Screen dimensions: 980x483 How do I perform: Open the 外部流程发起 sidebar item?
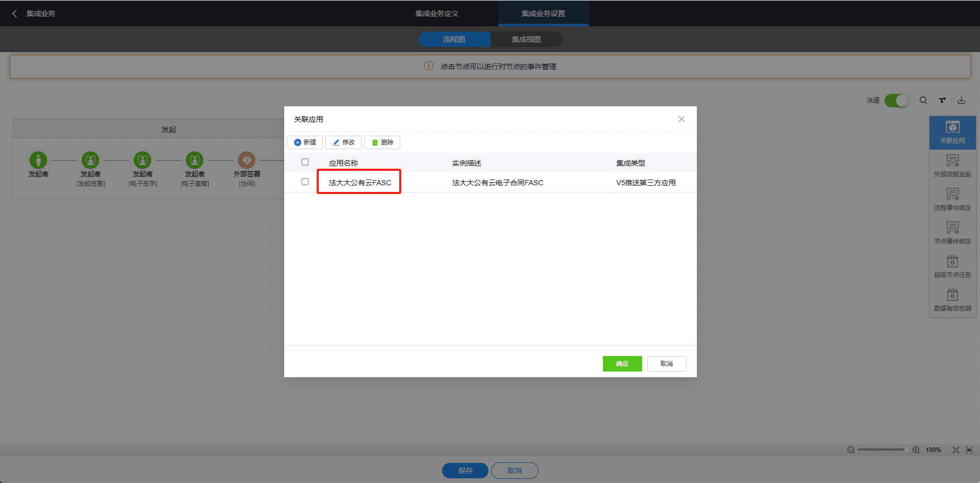(952, 166)
